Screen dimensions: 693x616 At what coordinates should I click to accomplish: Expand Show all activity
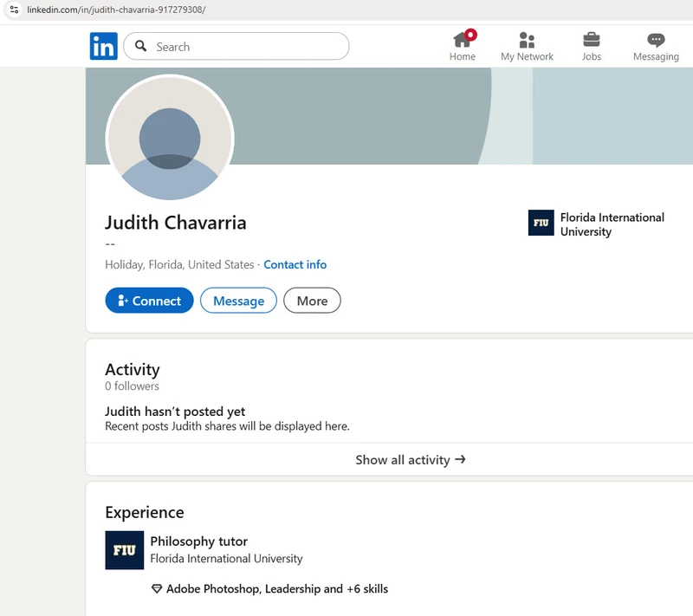pos(410,460)
